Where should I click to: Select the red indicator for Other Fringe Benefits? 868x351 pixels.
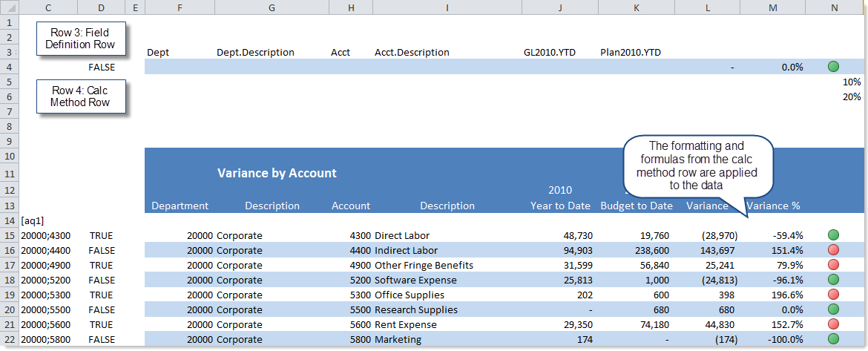click(x=833, y=265)
